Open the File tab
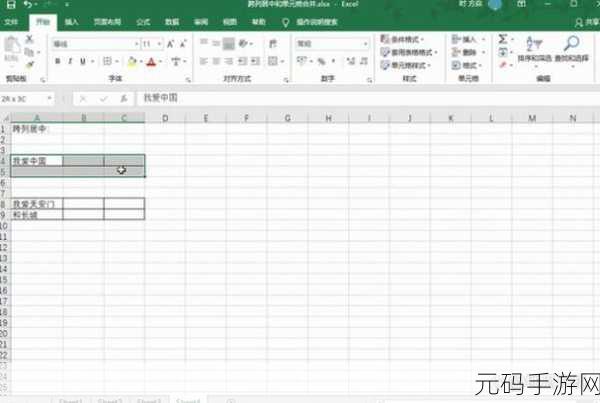This screenshot has height=403, width=600. coord(11,22)
